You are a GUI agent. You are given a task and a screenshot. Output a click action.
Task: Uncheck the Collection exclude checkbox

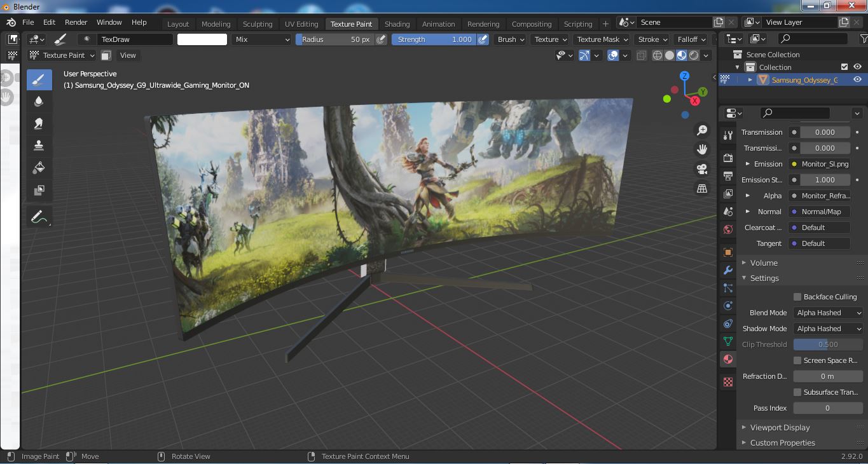pos(844,67)
